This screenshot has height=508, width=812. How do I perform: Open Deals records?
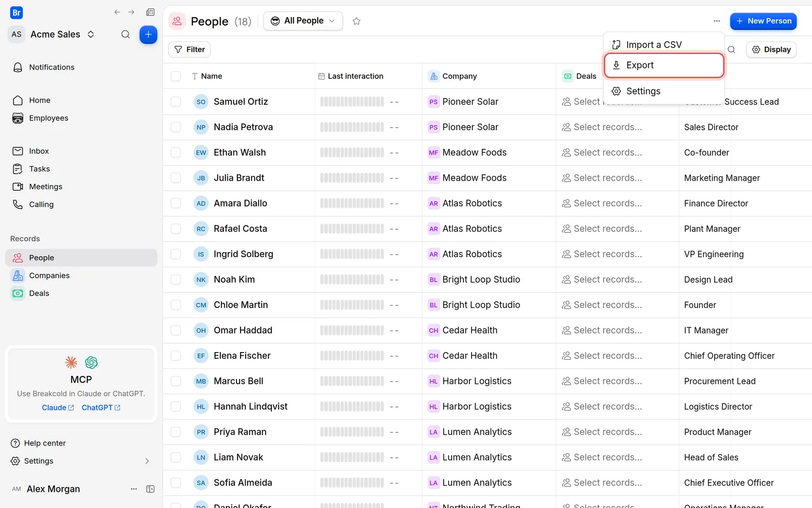click(81, 293)
